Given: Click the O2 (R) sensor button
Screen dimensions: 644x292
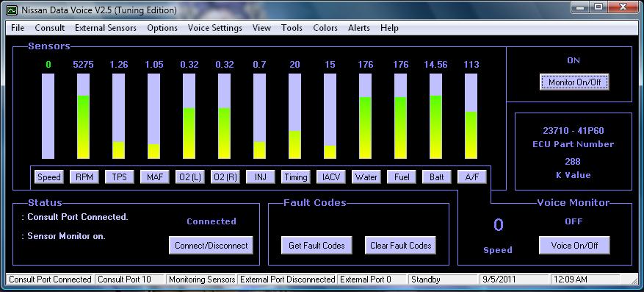Looking at the screenshot, I should [225, 177].
